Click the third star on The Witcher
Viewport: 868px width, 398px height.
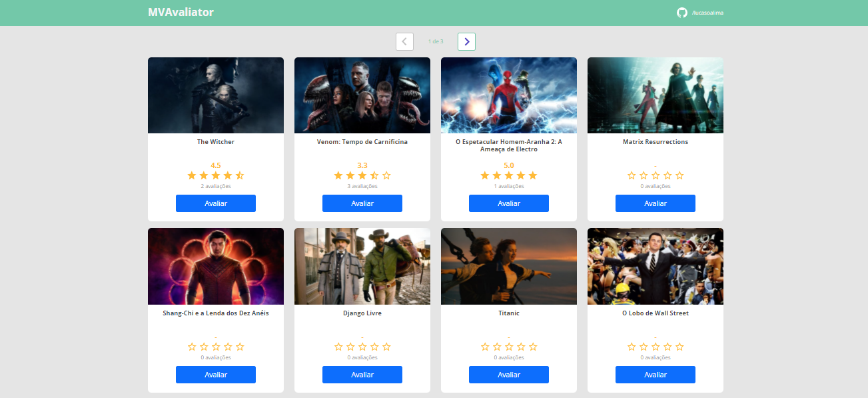click(x=216, y=175)
